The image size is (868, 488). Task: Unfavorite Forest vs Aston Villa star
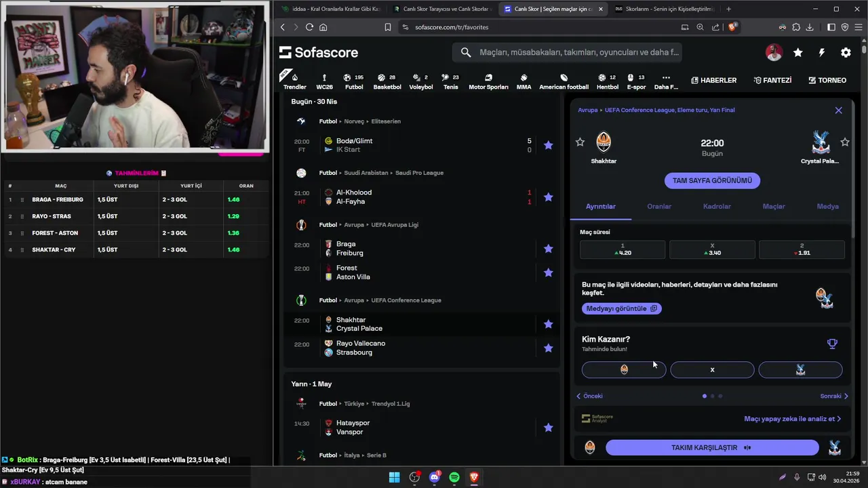tap(548, 272)
